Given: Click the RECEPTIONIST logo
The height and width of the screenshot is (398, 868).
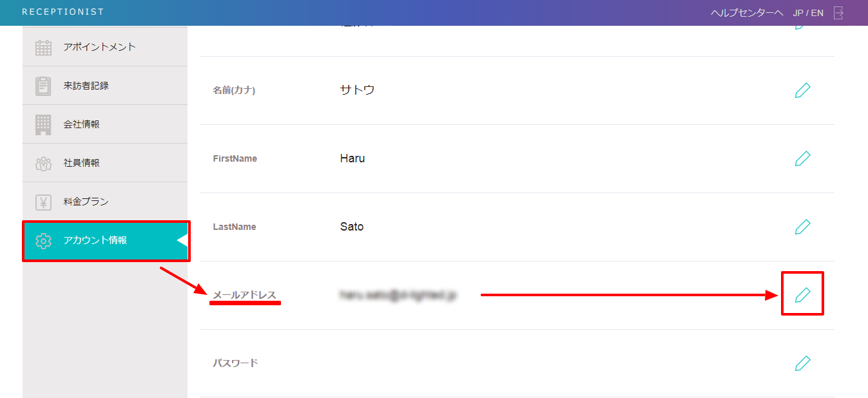Looking at the screenshot, I should [63, 12].
